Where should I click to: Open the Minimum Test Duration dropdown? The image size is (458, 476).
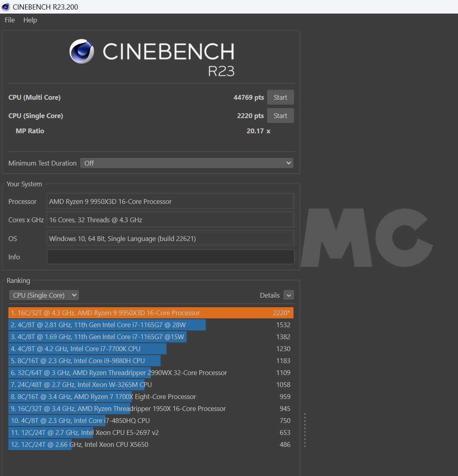(187, 163)
